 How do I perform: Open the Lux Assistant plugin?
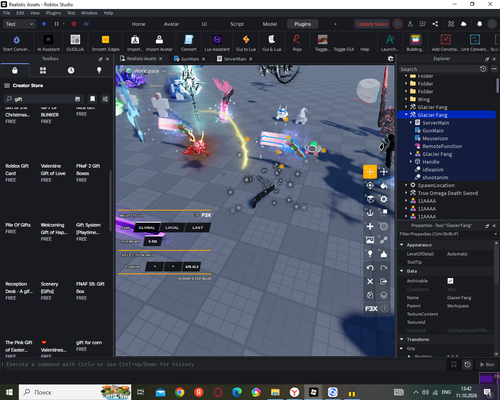(x=217, y=43)
